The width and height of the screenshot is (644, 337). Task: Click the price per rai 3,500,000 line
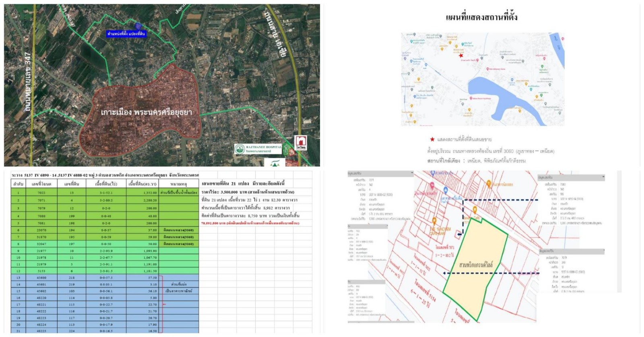click(x=248, y=192)
